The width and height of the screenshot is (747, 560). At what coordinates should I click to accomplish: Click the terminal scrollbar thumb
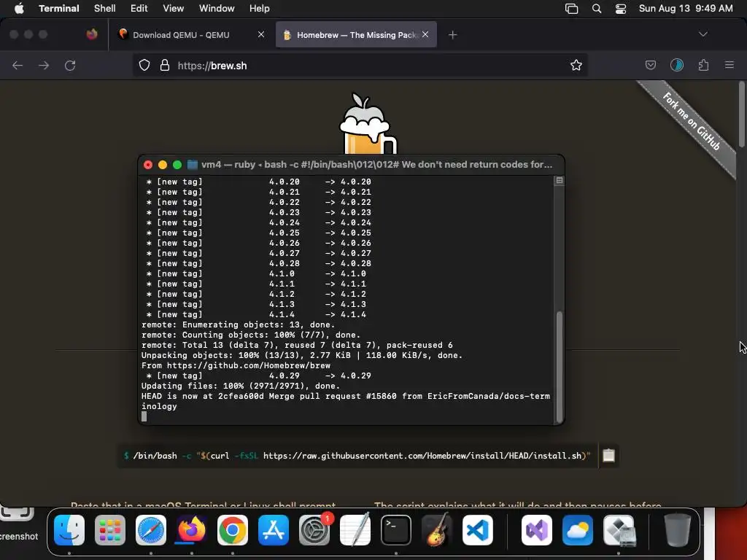point(560,366)
